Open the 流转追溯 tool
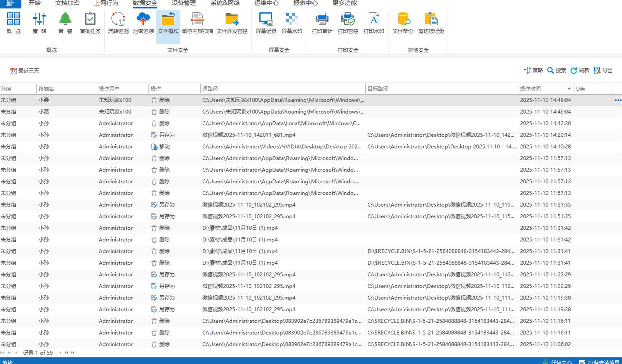Image resolution: width=622 pixels, height=364 pixels. tap(118, 23)
